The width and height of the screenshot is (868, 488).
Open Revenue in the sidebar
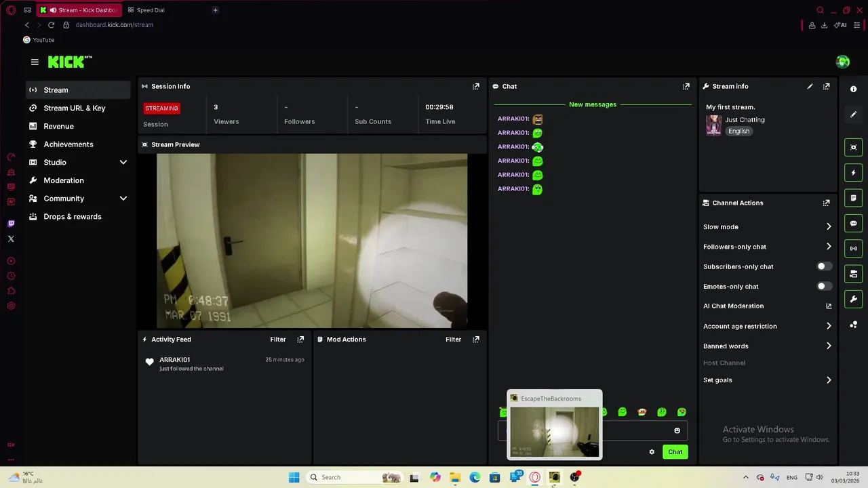78,126
